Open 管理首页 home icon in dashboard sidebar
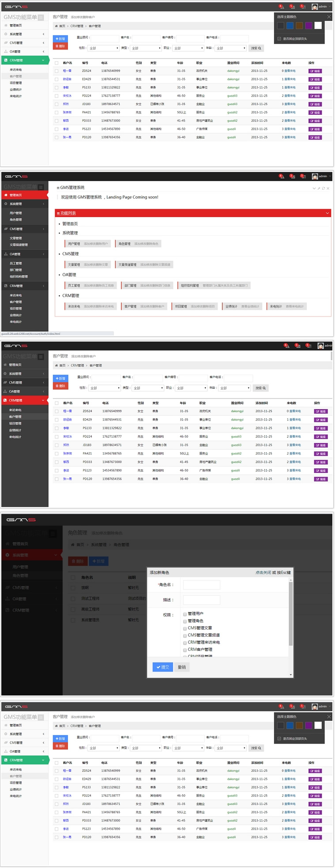 6,195
